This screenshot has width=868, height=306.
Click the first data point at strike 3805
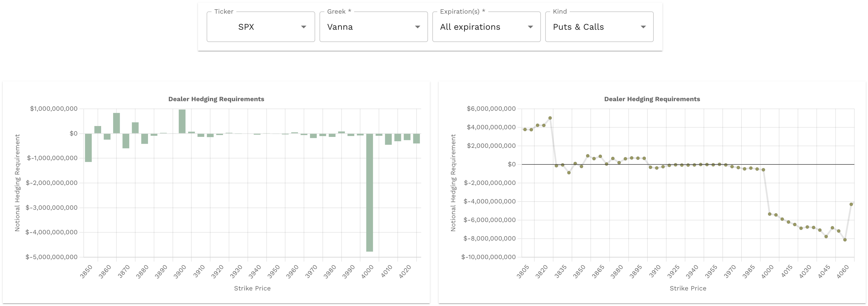point(525,130)
